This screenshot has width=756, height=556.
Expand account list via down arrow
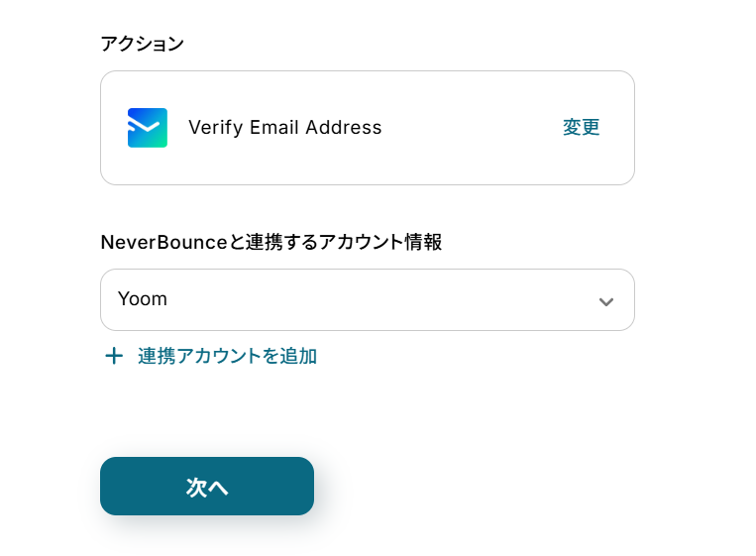[606, 301]
